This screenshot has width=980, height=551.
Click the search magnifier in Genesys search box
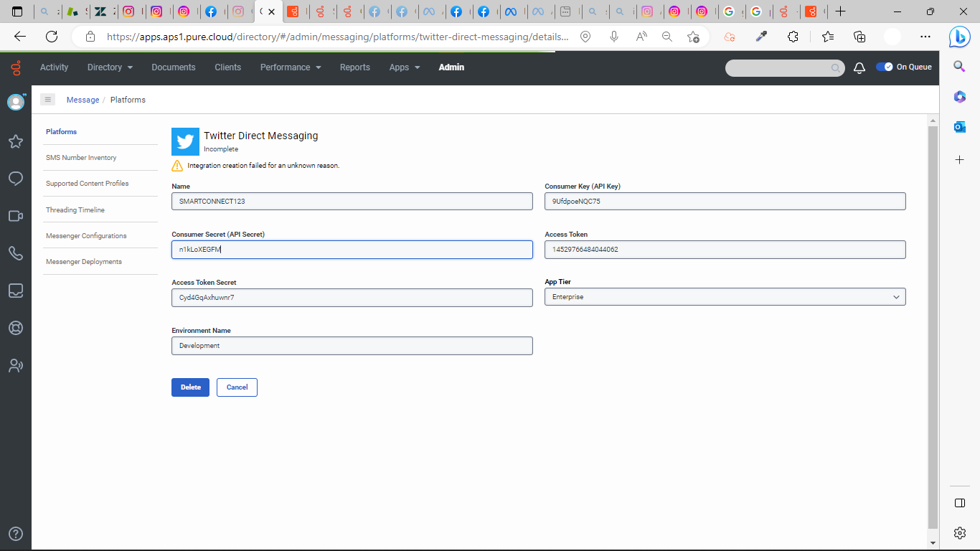(x=836, y=68)
